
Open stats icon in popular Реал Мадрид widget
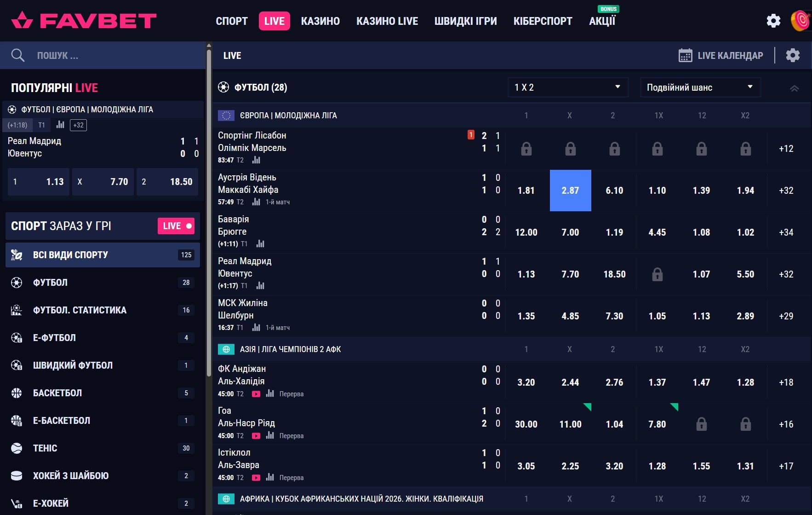[x=60, y=125]
